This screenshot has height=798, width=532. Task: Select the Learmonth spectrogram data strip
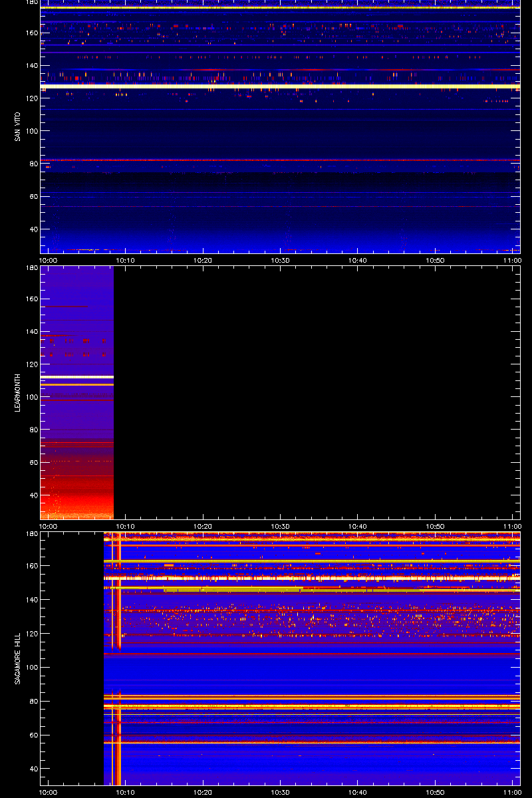[77, 392]
